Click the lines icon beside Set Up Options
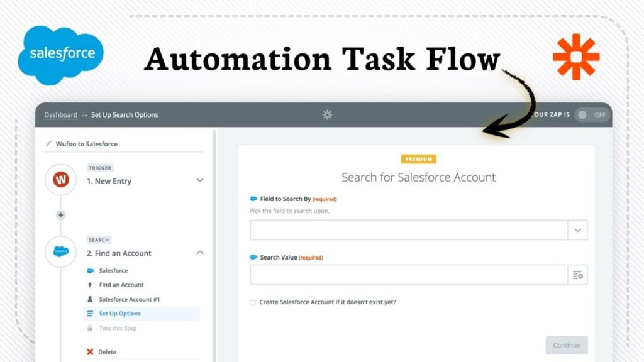Viewport: 644px width, 362px height. click(x=90, y=314)
